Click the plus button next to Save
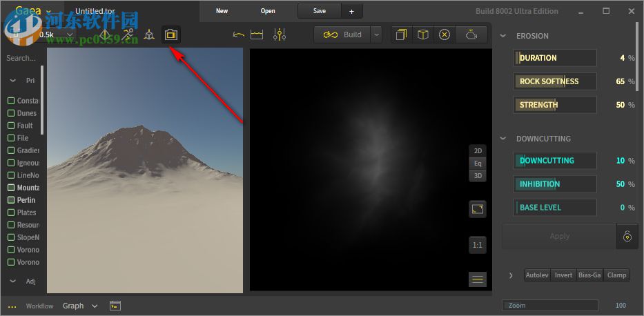Screen dimensions: 644x316 [x=351, y=12]
